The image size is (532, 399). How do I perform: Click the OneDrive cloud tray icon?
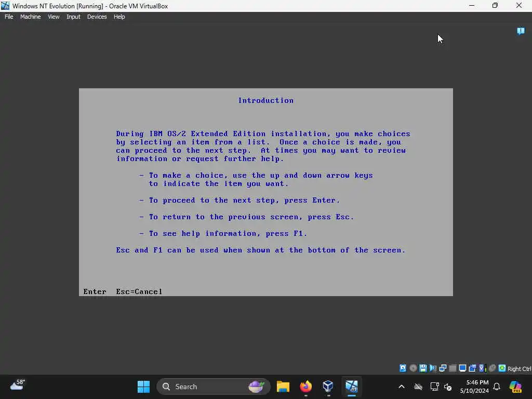[x=418, y=387]
